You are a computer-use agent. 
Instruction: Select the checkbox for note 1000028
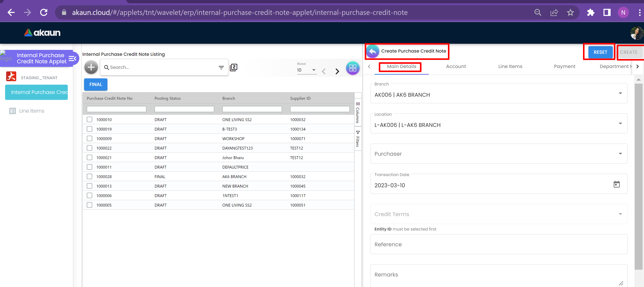(89, 176)
